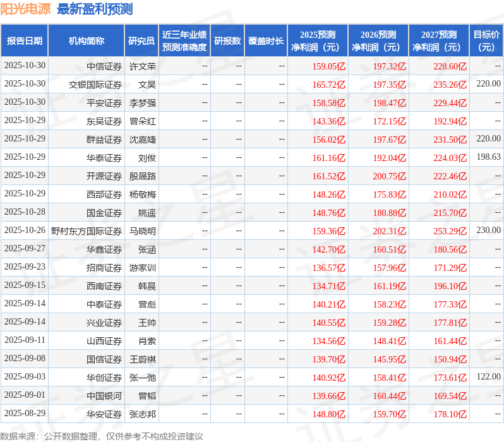Sort by 2025预测净利润 column header
The height and width of the screenshot is (442, 504).
(318, 41)
